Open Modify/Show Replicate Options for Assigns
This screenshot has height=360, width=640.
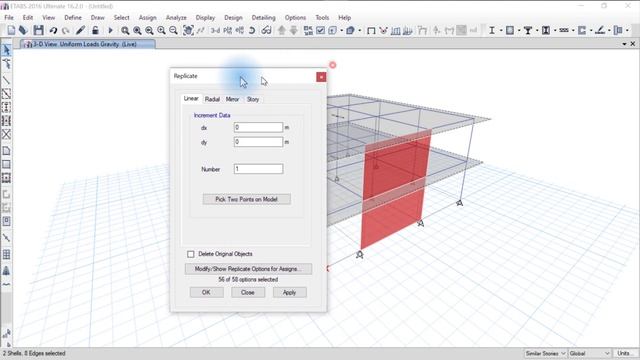point(248,269)
